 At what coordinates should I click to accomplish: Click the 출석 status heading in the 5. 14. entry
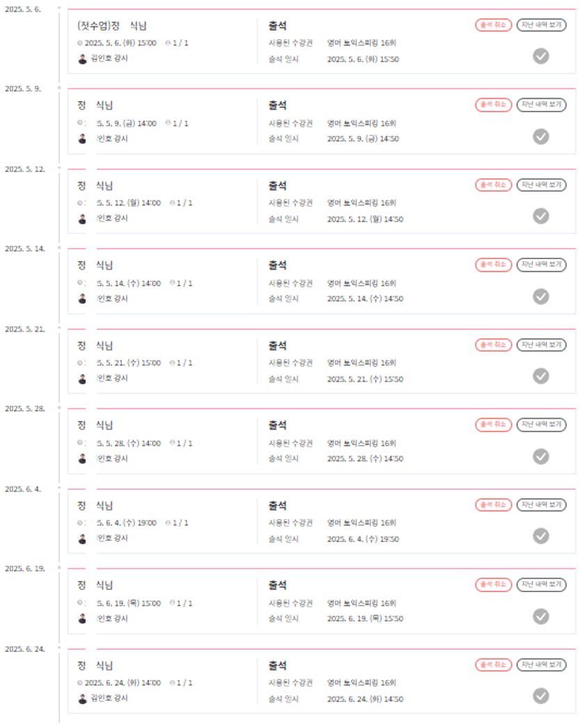[x=277, y=265]
